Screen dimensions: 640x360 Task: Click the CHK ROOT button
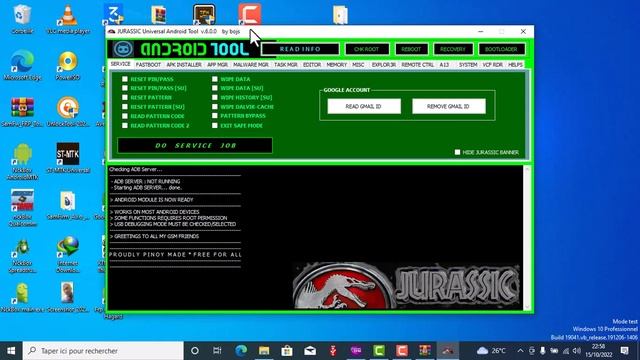coord(367,49)
